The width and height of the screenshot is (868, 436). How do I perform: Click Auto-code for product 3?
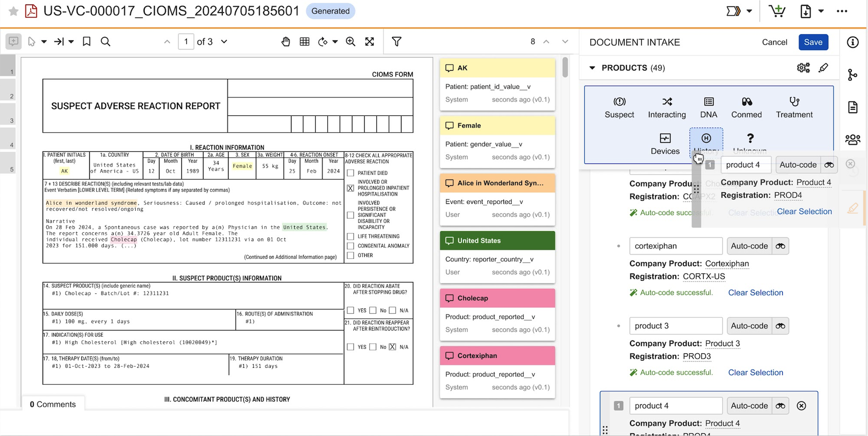749,326
